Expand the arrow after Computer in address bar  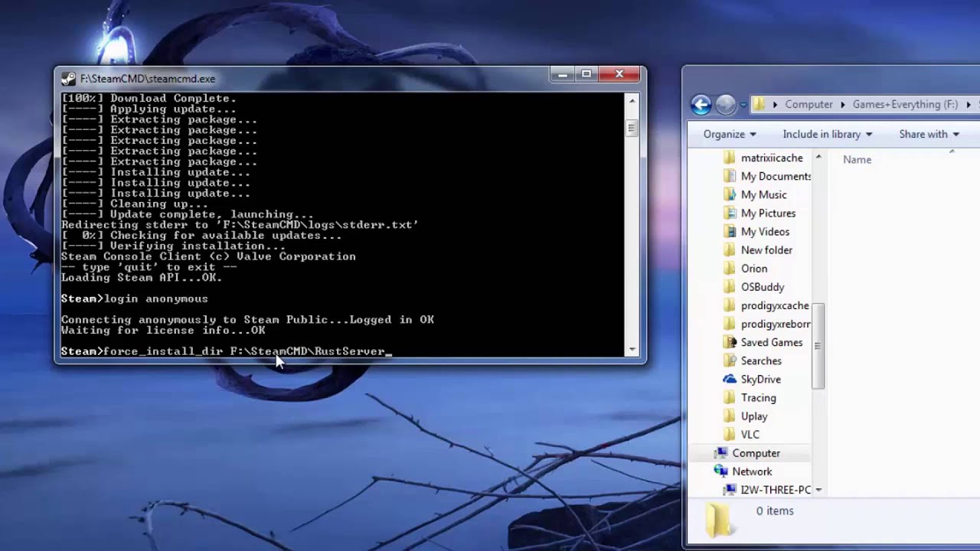click(x=842, y=105)
